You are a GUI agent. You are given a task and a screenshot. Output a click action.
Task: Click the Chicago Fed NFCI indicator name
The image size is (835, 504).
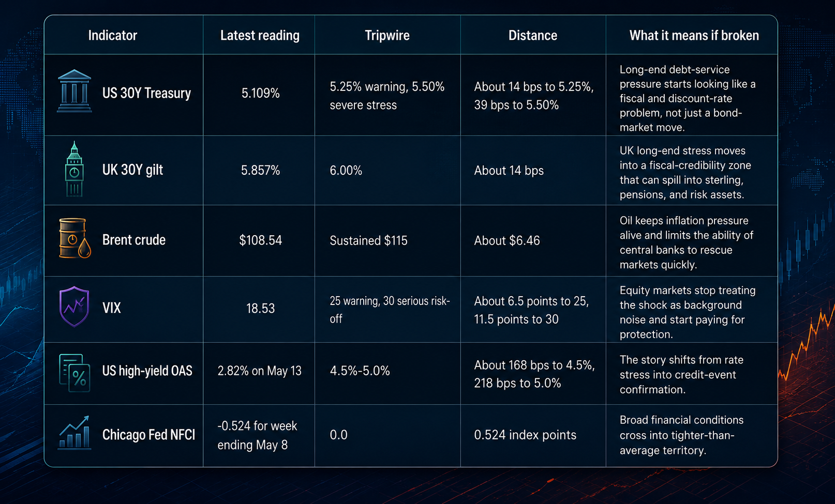click(148, 435)
